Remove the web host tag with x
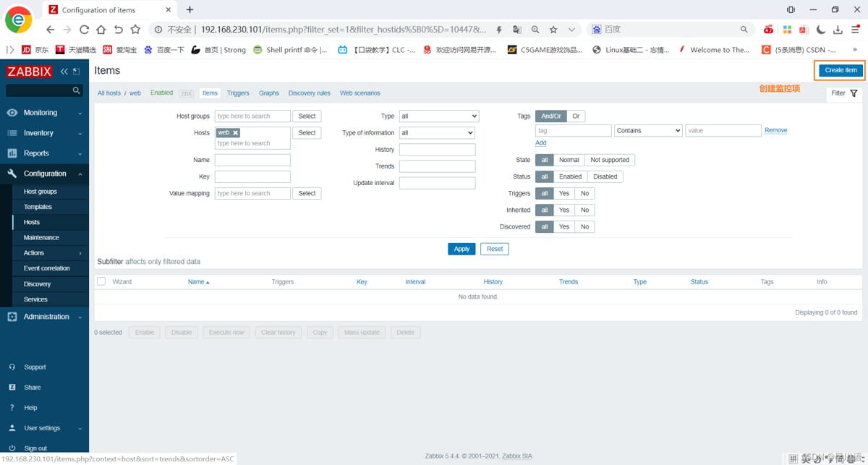Viewport: 868px width, 465px height. (x=236, y=133)
